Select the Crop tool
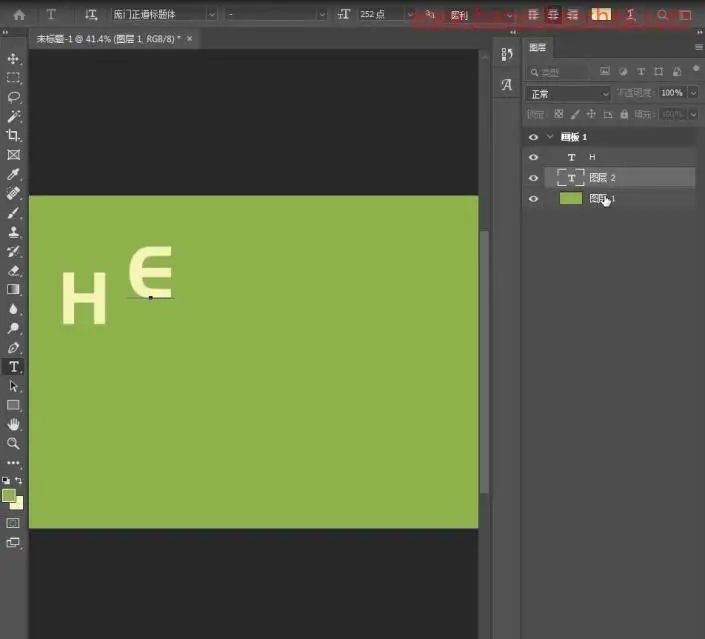 click(13, 135)
